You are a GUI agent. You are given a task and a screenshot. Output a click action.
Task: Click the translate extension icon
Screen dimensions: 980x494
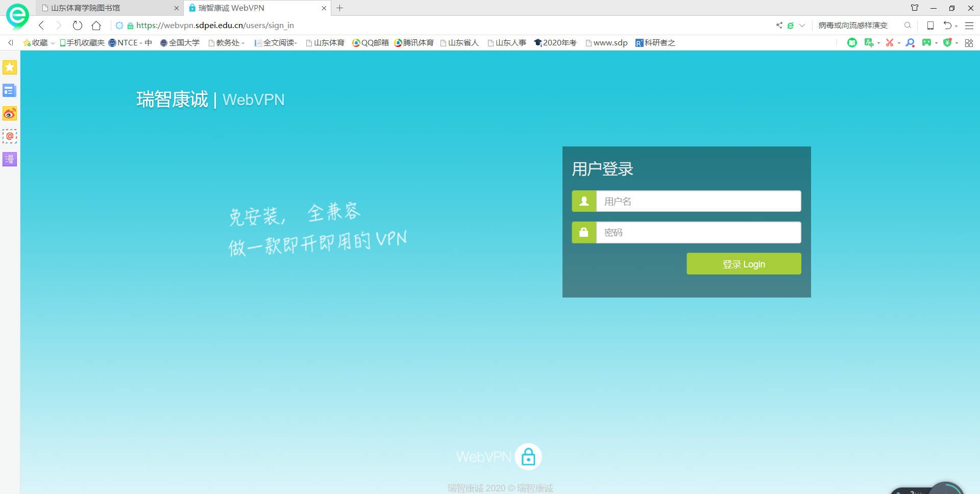coord(869,43)
